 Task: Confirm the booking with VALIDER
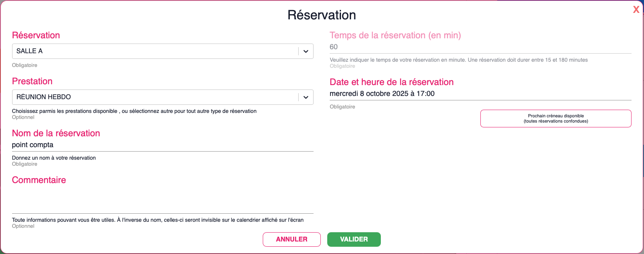point(354,239)
